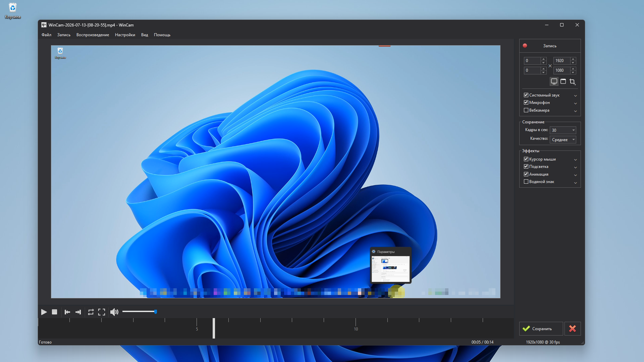This screenshot has height=362, width=644.
Task: Click the width field showing 1920
Action: (x=562, y=61)
